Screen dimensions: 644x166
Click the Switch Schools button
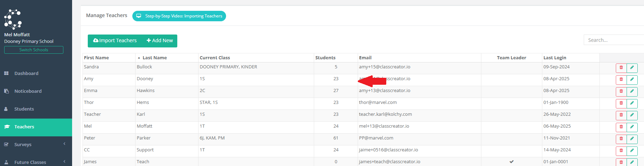click(34, 50)
